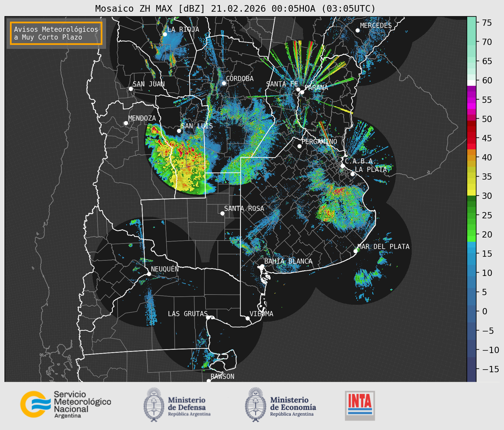The width and height of the screenshot is (504, 430).
Task: Click the white 60 dBZ band on scale
Action: point(471,83)
